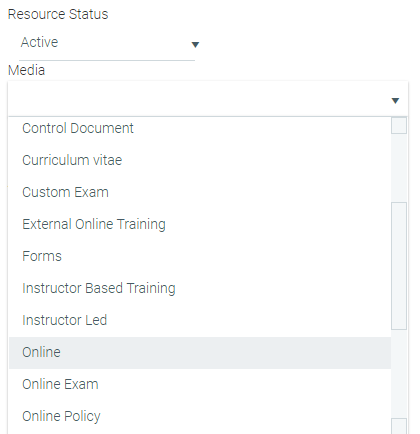
Task: Choose Control Document from the Media list
Action: (x=200, y=128)
